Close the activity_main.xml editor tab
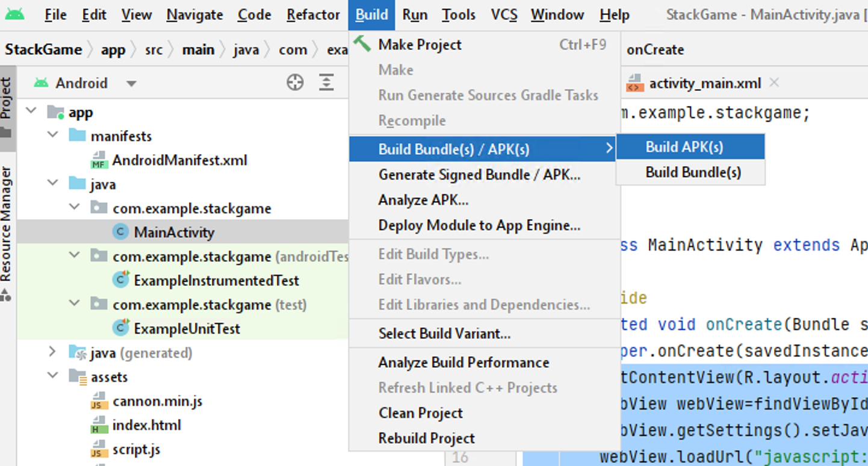Screen dimensions: 868x466 tap(774, 83)
